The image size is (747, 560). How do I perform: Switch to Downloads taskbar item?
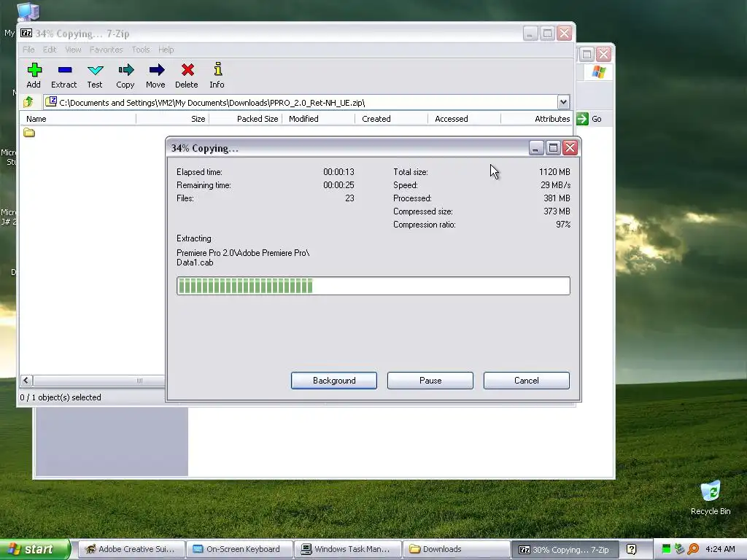(455, 549)
